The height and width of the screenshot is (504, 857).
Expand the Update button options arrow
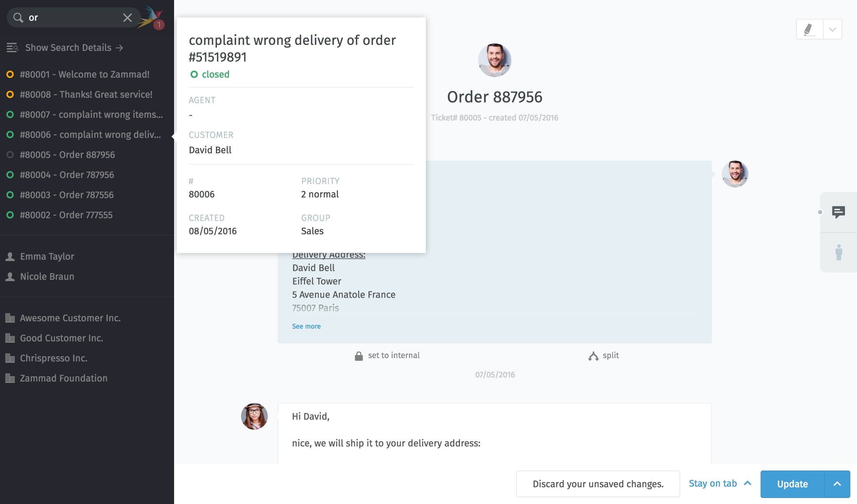pyautogui.click(x=837, y=484)
